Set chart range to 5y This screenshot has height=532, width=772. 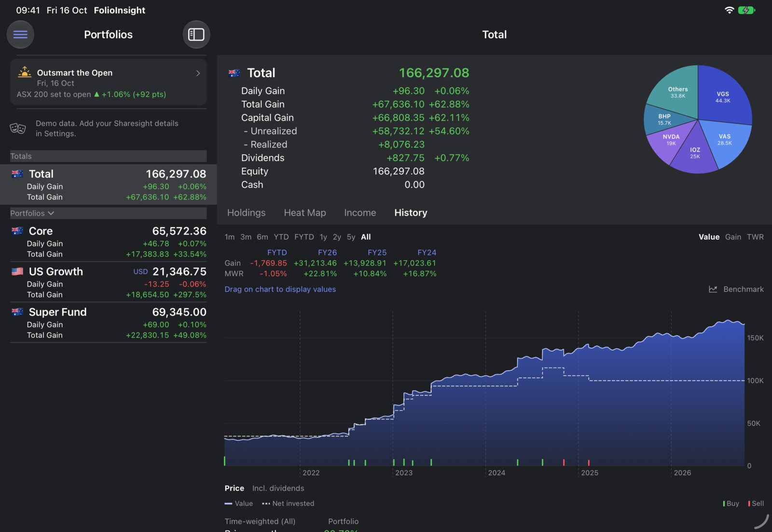351,237
